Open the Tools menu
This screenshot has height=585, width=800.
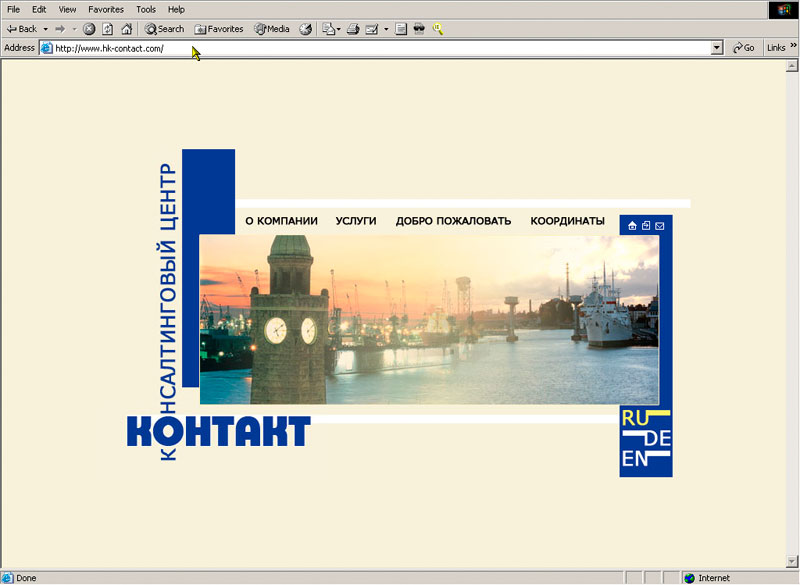(x=145, y=9)
